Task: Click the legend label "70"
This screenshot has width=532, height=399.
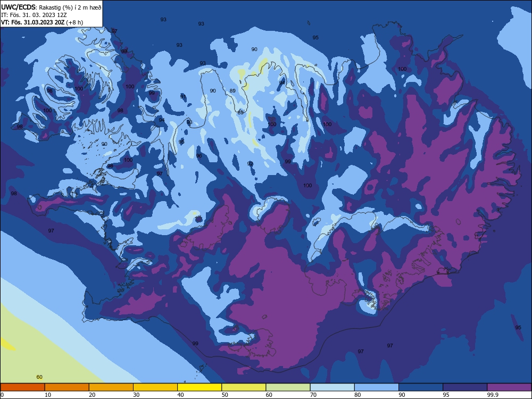Action: click(313, 395)
